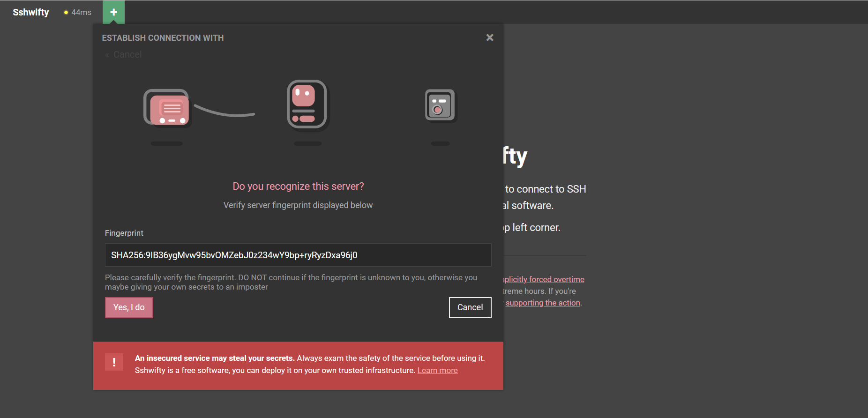The height and width of the screenshot is (418, 868).
Task: Follow the "forced overtime" link
Action: point(544,279)
